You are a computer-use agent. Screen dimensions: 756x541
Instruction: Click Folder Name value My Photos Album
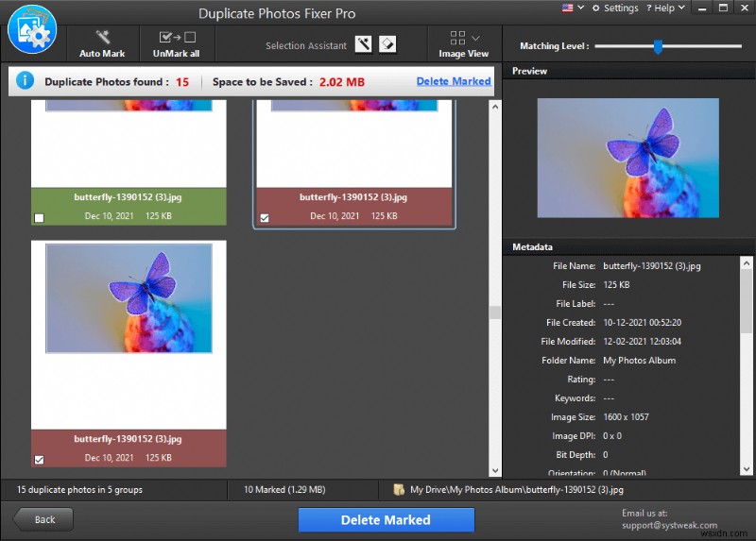[640, 361]
